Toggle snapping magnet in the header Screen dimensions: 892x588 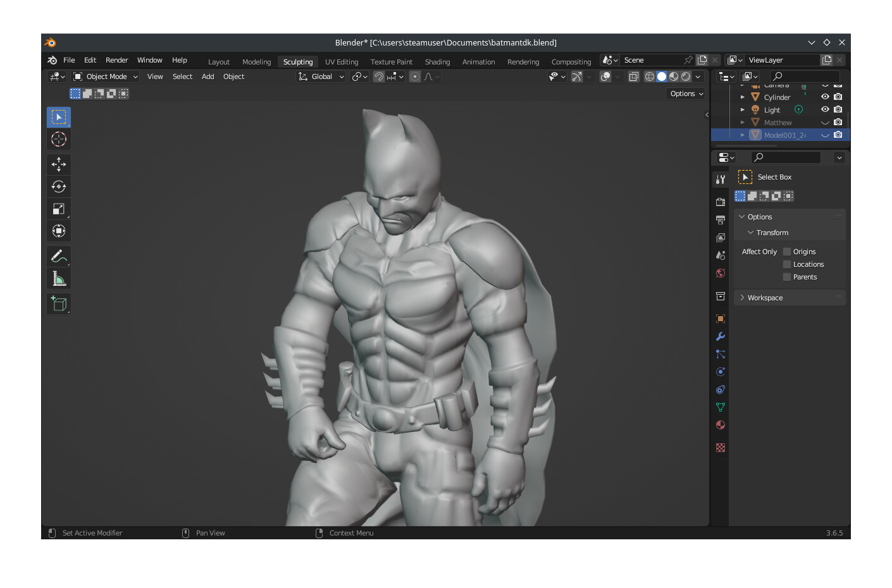pos(378,77)
